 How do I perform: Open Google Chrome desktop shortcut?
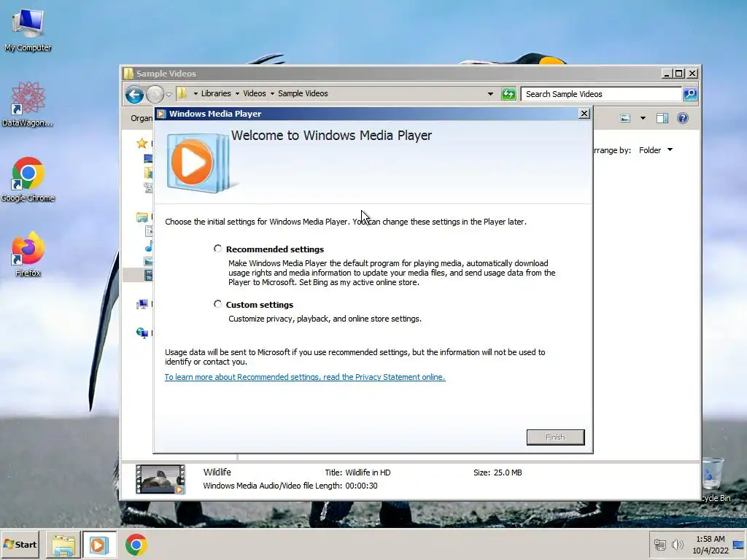coord(28,179)
